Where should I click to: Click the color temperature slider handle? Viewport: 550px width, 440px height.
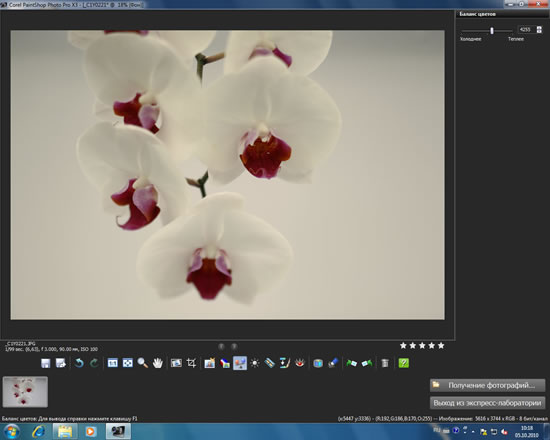(x=492, y=31)
